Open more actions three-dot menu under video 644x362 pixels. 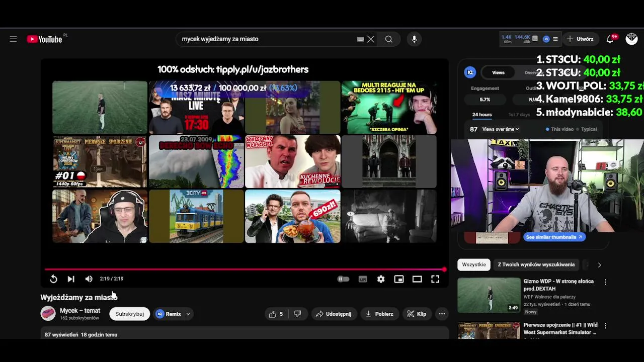pos(442,314)
